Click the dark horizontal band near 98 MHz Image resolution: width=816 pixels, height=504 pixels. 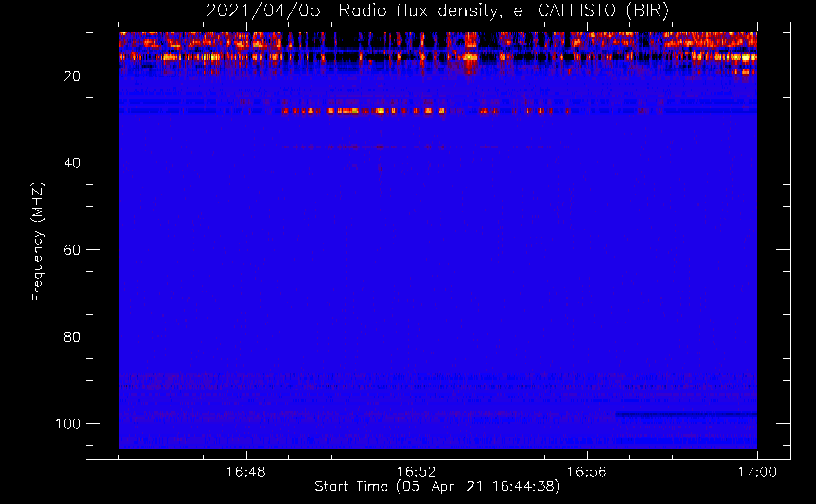click(686, 414)
